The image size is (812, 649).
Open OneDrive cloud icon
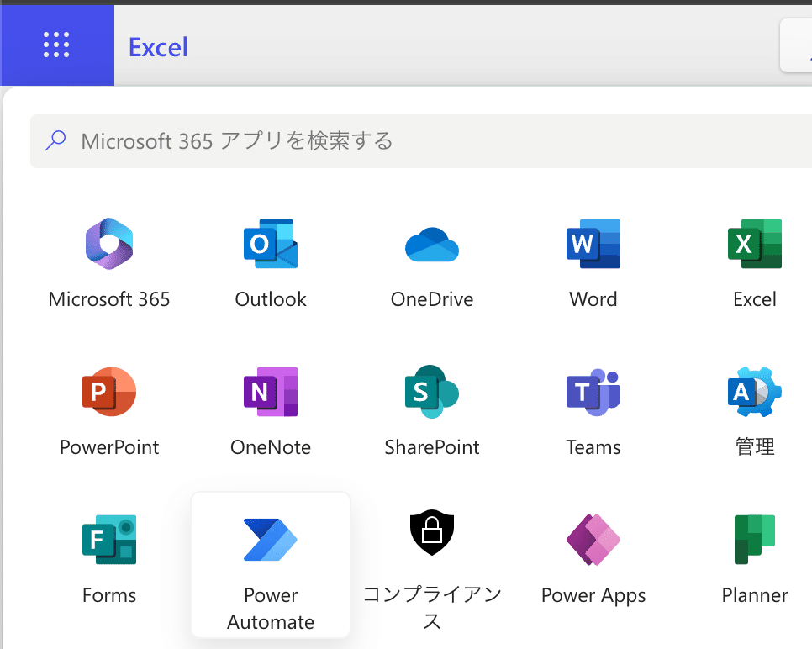pyautogui.click(x=432, y=245)
